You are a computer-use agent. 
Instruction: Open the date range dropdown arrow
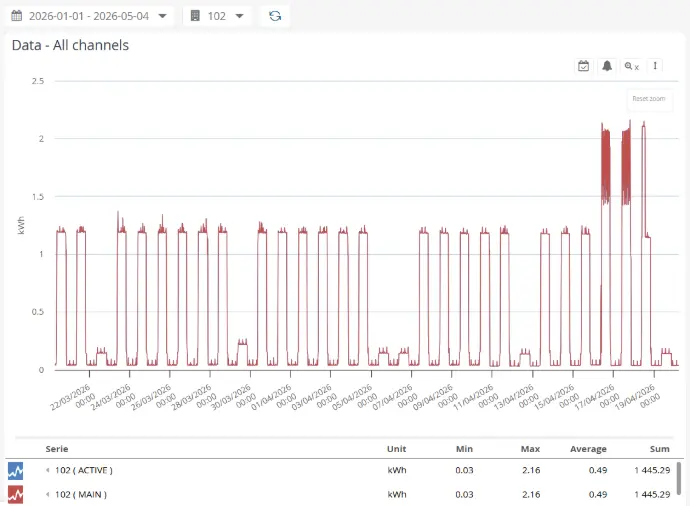click(x=162, y=16)
